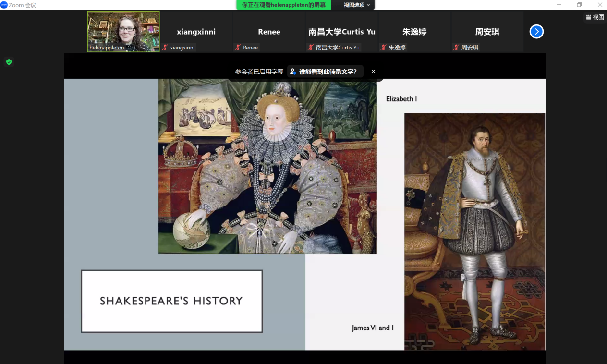Close the transcription notification banner
This screenshot has height=364, width=607.
click(373, 72)
